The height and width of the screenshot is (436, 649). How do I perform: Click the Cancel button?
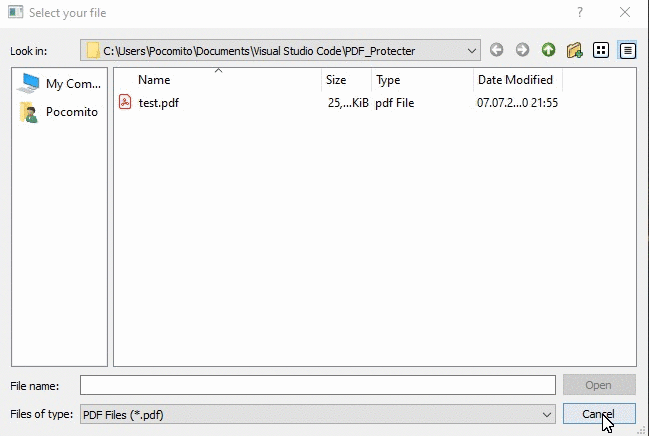[599, 414]
